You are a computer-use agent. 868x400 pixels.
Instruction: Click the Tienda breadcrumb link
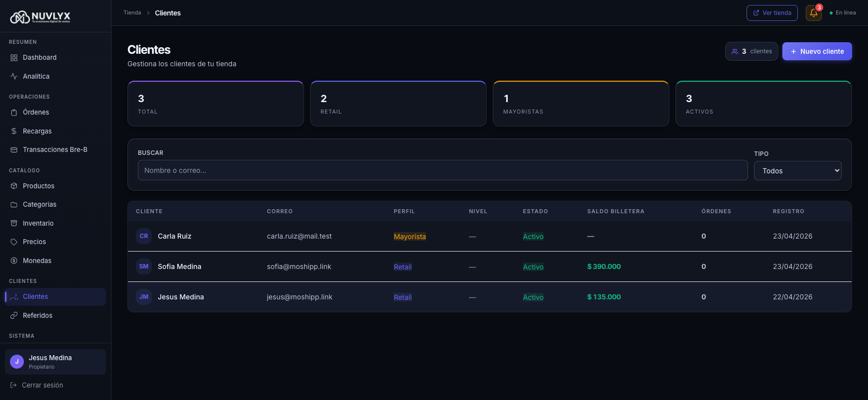132,13
